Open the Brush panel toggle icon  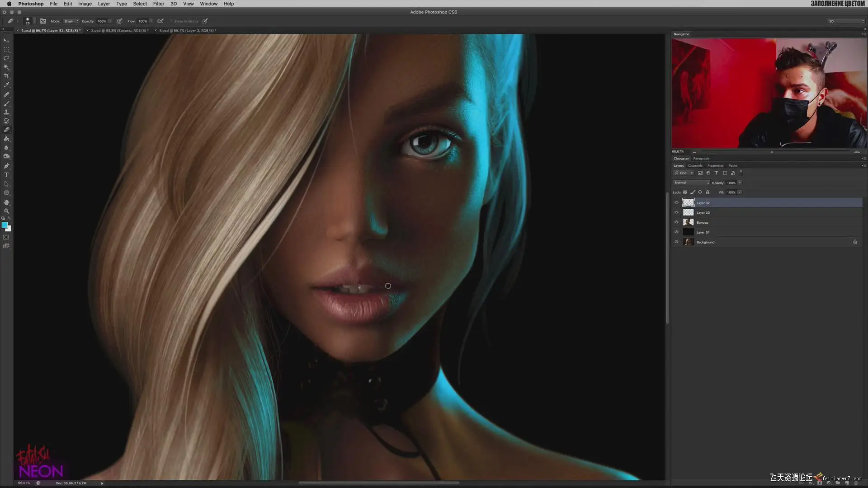coord(43,21)
